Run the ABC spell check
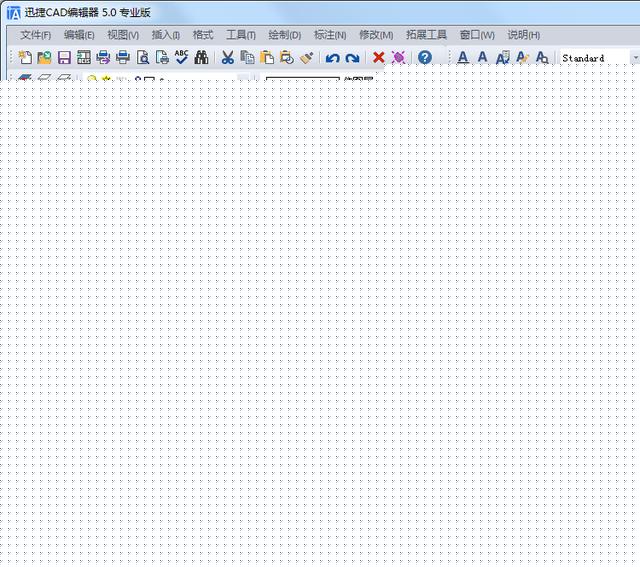The image size is (640, 567). (181, 57)
